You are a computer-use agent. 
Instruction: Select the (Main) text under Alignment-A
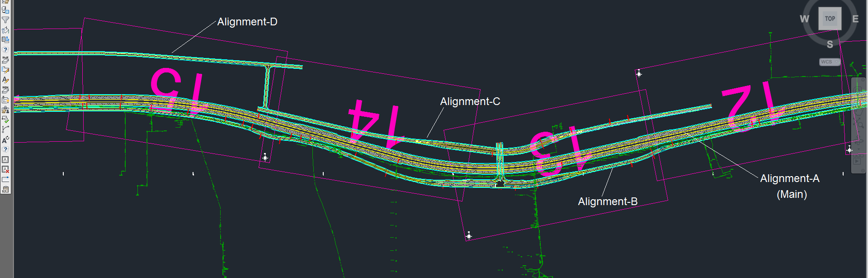coord(792,194)
